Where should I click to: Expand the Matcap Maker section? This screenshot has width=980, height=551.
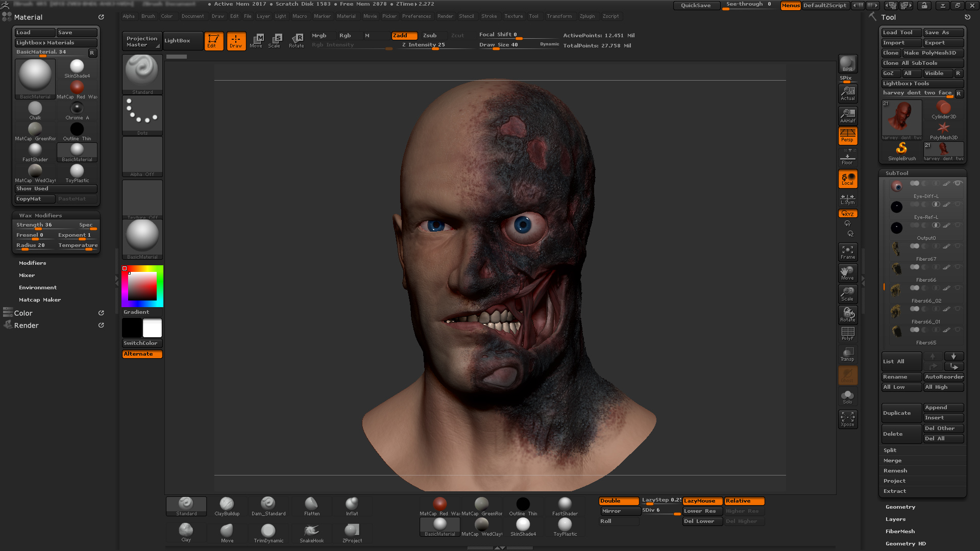(40, 300)
